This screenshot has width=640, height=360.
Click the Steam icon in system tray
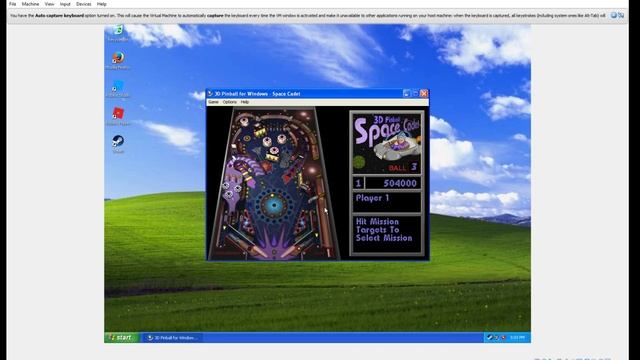pos(489,337)
